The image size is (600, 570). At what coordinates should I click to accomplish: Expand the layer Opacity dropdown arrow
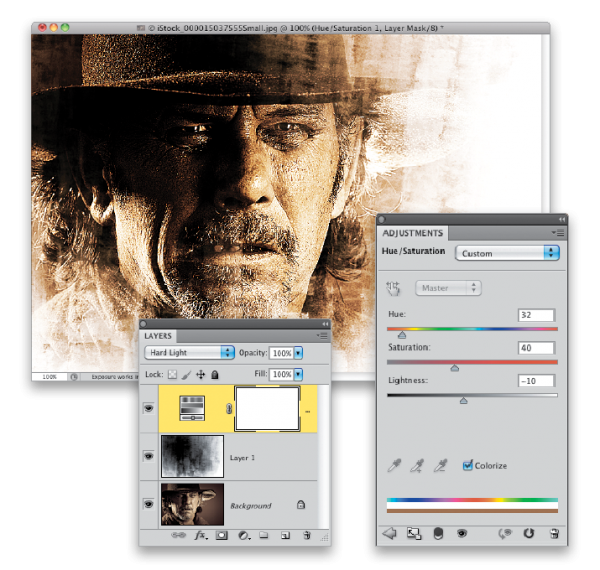[x=298, y=353]
